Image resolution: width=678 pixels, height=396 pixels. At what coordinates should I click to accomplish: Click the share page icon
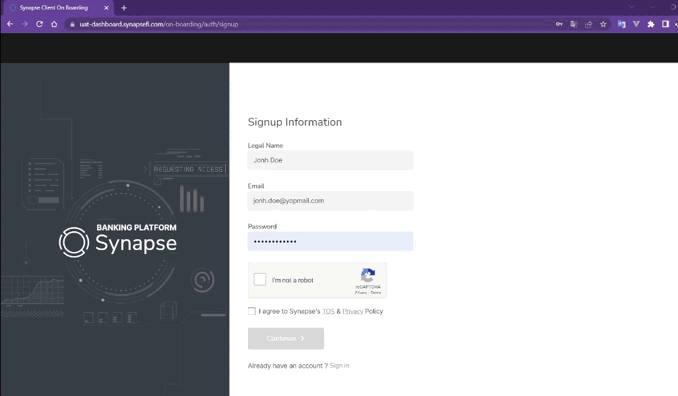(x=588, y=24)
